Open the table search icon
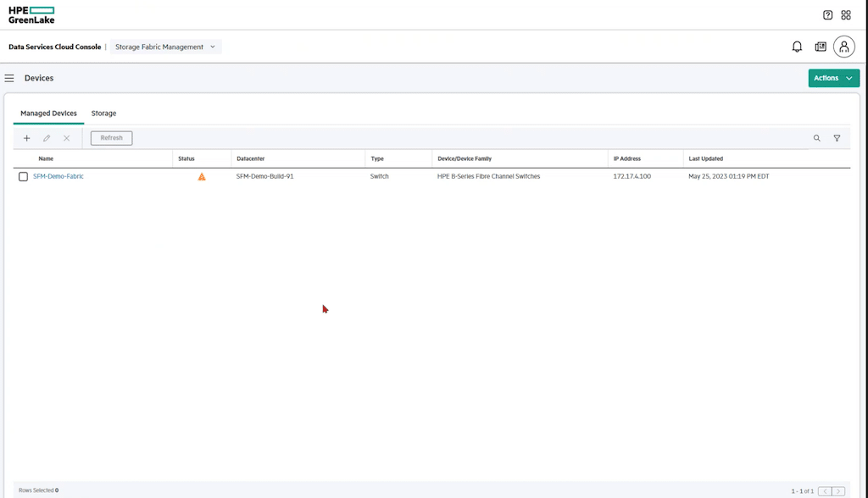Screen dimensions: 868x498 click(x=816, y=138)
